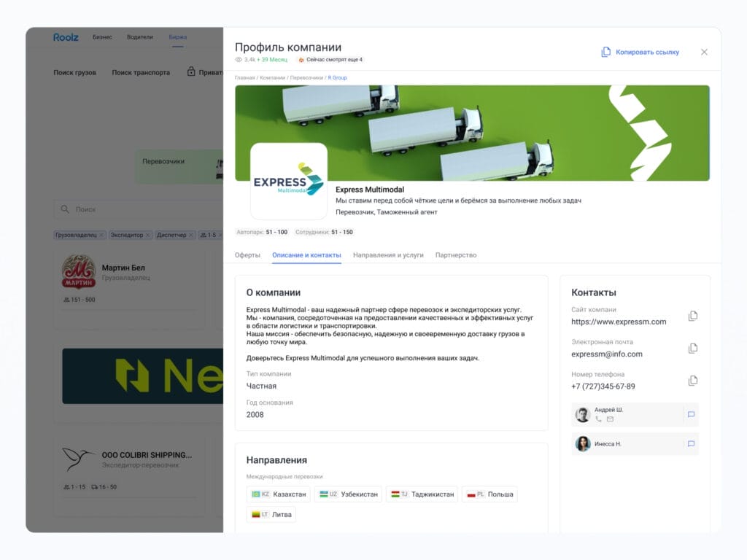Switch to the Оферты tab

(x=248, y=255)
